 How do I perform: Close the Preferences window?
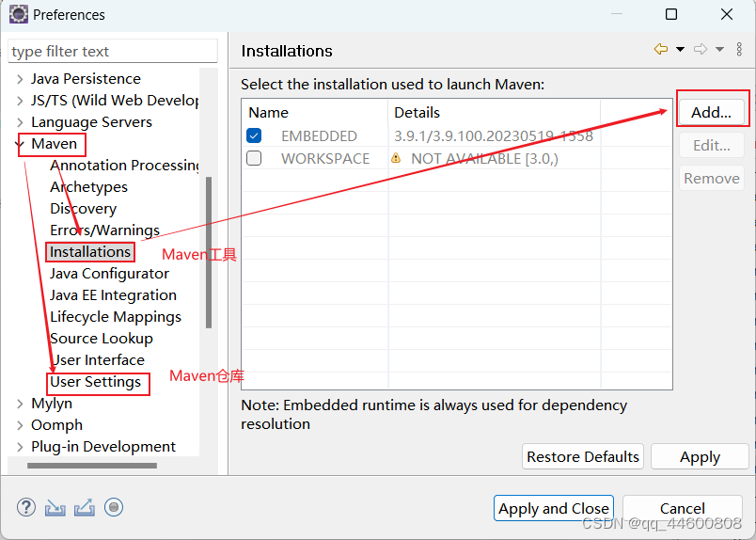(727, 14)
